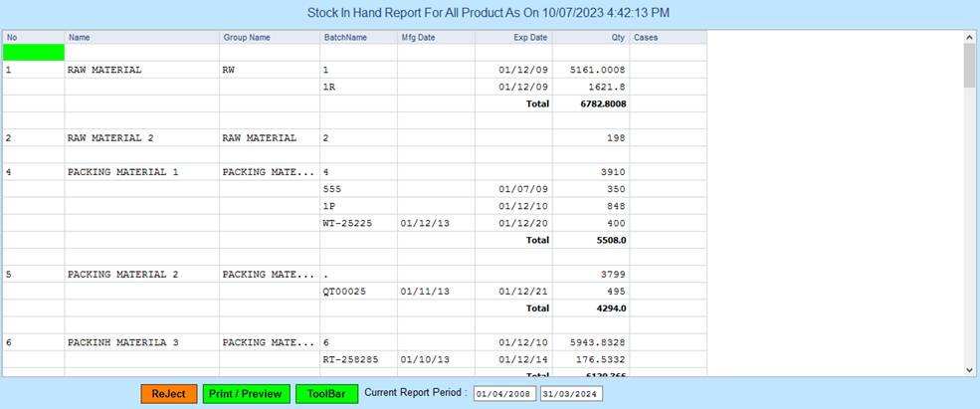The width and height of the screenshot is (980, 409).
Task: Select the RAW MATERIAL 2 name cell
Action: (x=141, y=138)
